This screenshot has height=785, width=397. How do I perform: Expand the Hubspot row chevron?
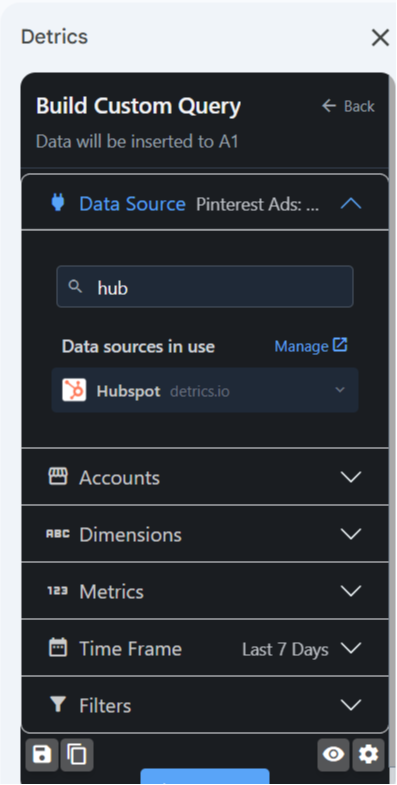(x=340, y=389)
